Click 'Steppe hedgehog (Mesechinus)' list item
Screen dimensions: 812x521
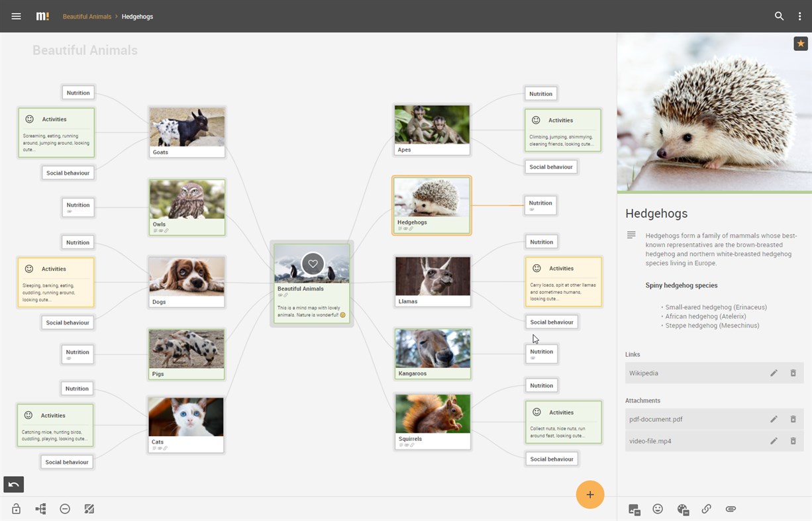(712, 326)
